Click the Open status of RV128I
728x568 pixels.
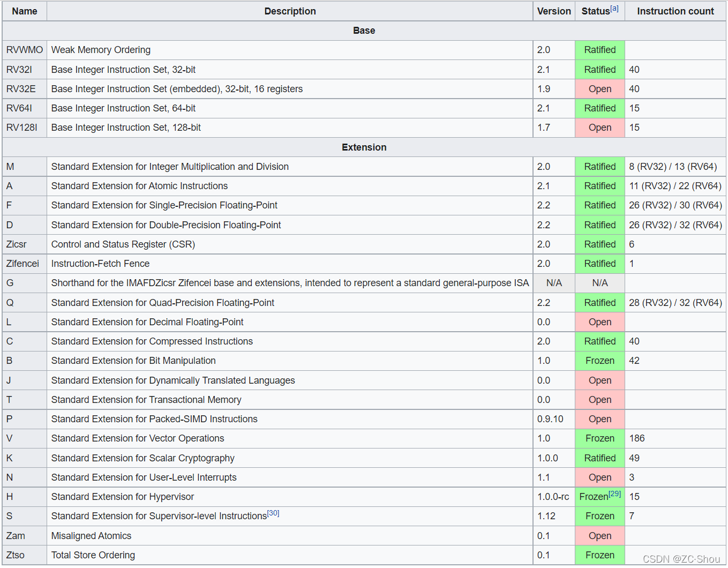(600, 128)
